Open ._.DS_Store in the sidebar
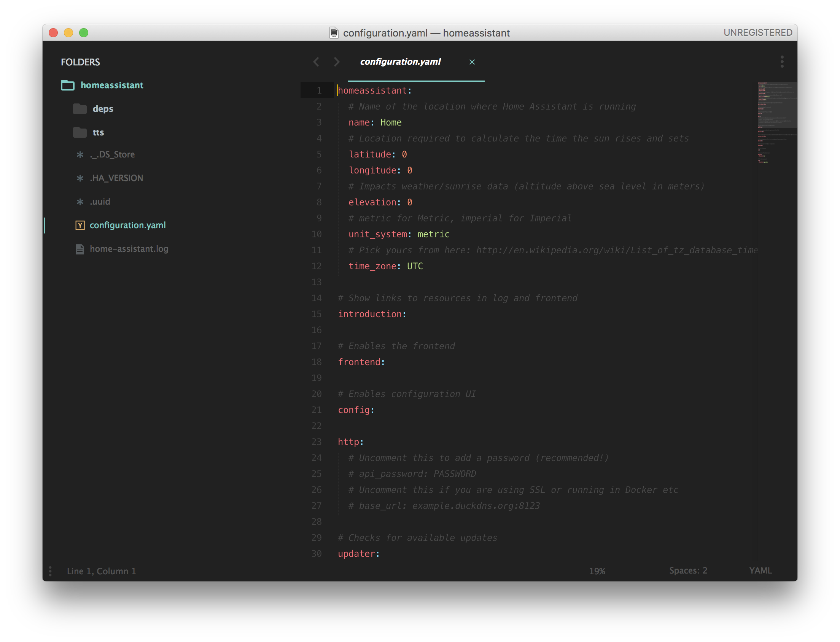The height and width of the screenshot is (642, 840). 112,155
